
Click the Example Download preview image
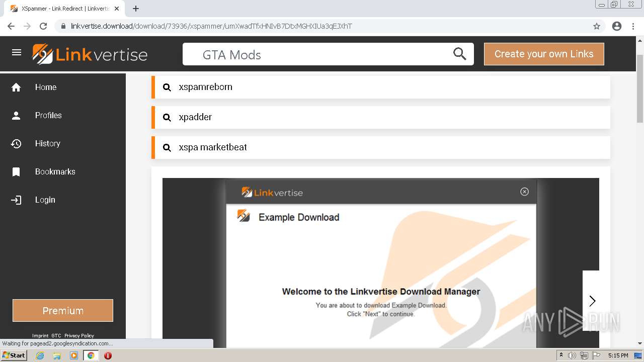coord(381,262)
